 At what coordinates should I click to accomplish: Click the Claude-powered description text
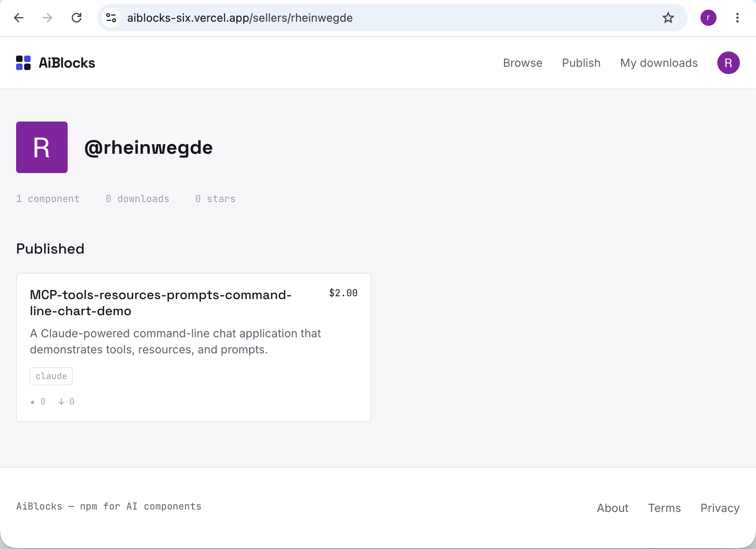pyautogui.click(x=175, y=341)
